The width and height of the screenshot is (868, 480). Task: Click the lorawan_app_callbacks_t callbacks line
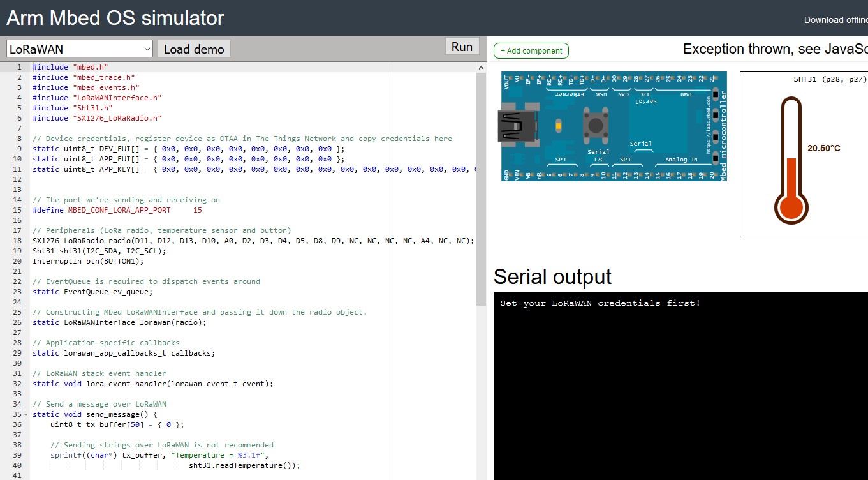tap(124, 353)
